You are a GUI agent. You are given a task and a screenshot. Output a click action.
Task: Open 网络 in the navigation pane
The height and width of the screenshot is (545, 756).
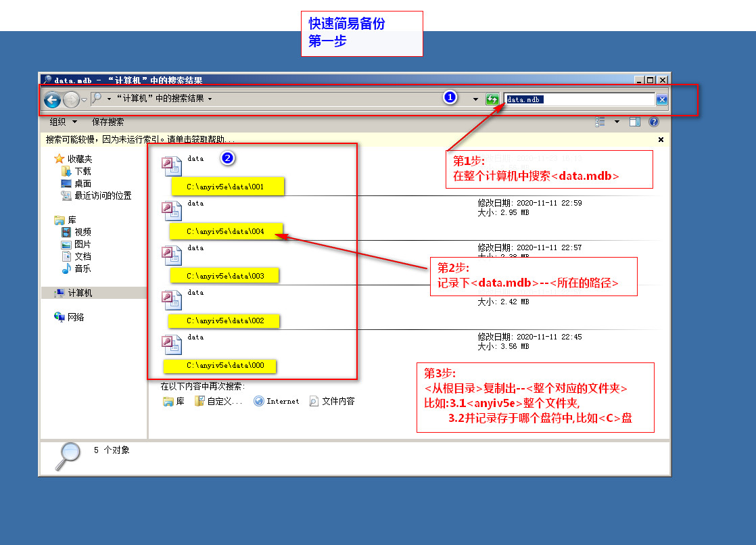pyautogui.click(x=75, y=318)
